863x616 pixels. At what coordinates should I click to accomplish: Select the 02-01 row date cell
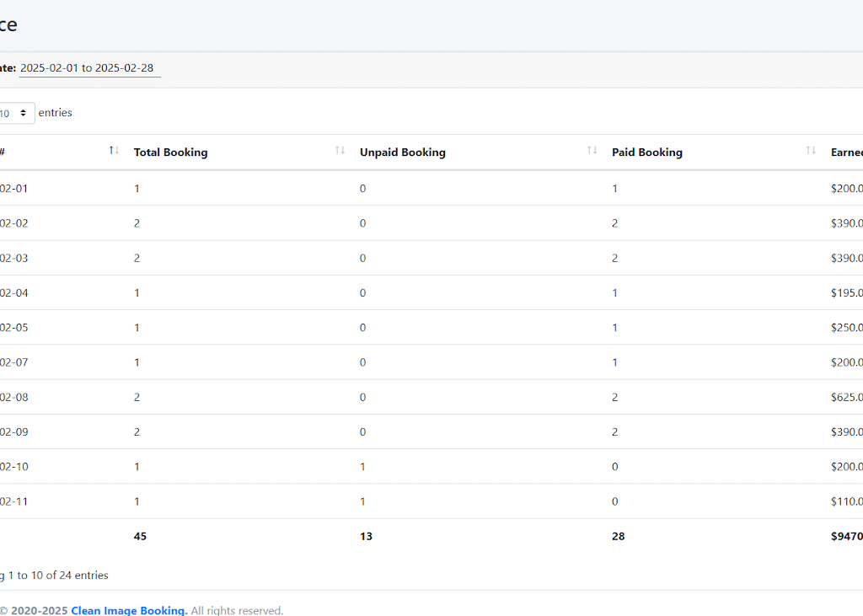coord(13,189)
